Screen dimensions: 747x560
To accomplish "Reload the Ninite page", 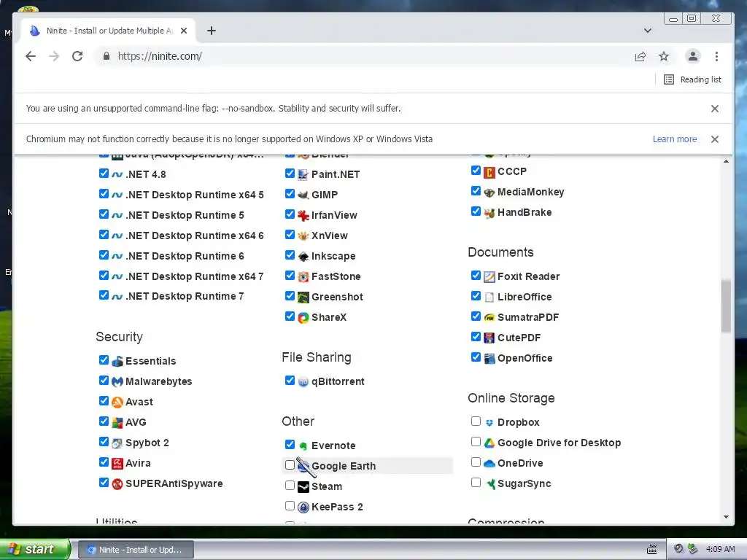I will pos(77,56).
